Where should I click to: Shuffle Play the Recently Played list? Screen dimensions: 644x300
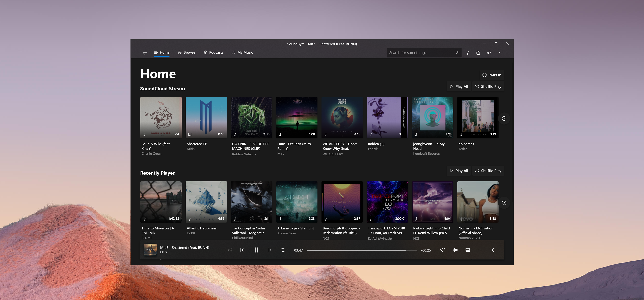(488, 171)
